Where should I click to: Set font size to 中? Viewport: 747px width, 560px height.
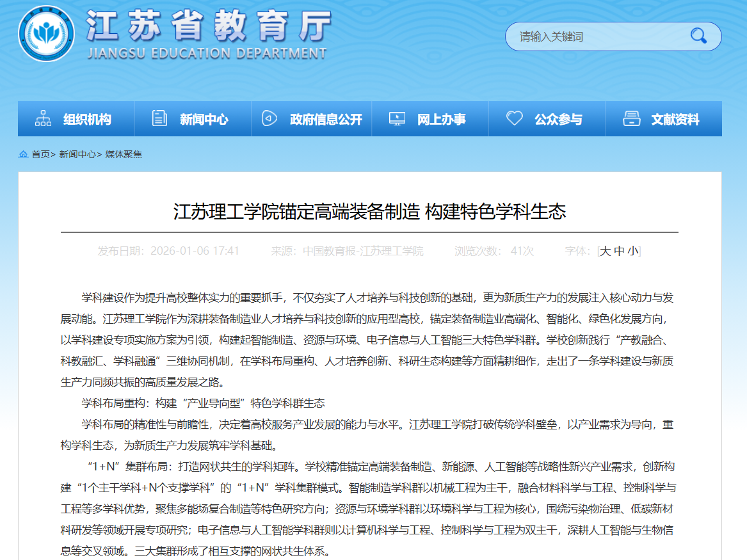coord(619,251)
